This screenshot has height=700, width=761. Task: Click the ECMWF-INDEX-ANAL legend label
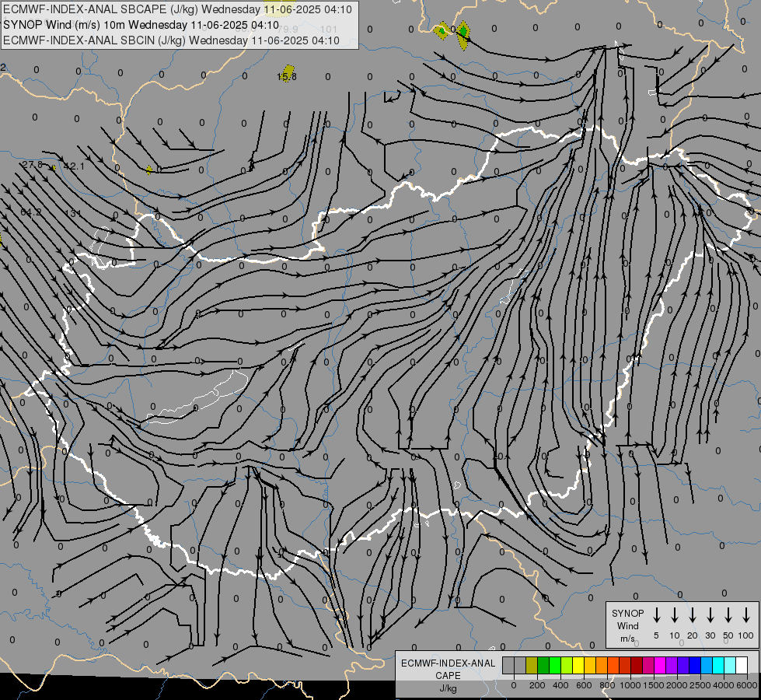[x=448, y=663]
